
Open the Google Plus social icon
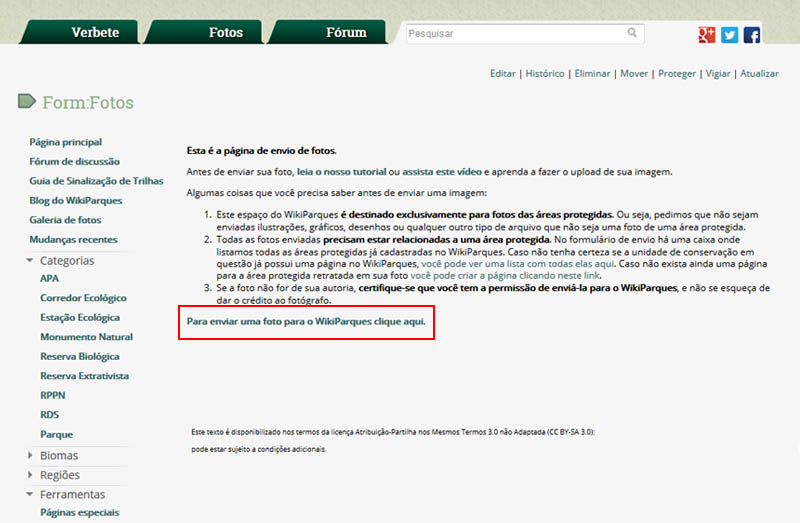point(707,34)
